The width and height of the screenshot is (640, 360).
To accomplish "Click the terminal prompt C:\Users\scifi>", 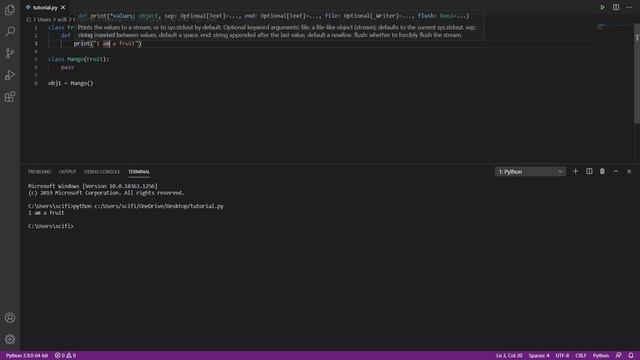I will click(51, 226).
